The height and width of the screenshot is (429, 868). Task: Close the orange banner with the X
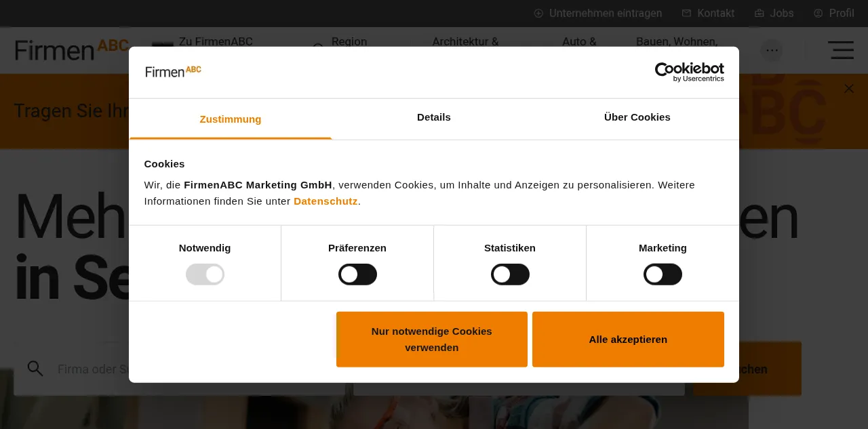coord(849,89)
